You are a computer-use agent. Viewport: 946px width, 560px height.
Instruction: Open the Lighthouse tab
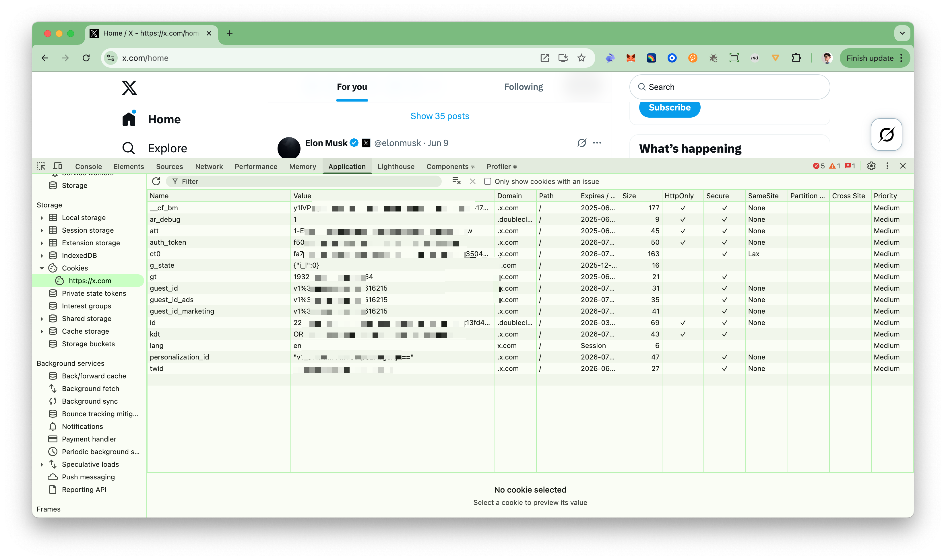pos(396,166)
